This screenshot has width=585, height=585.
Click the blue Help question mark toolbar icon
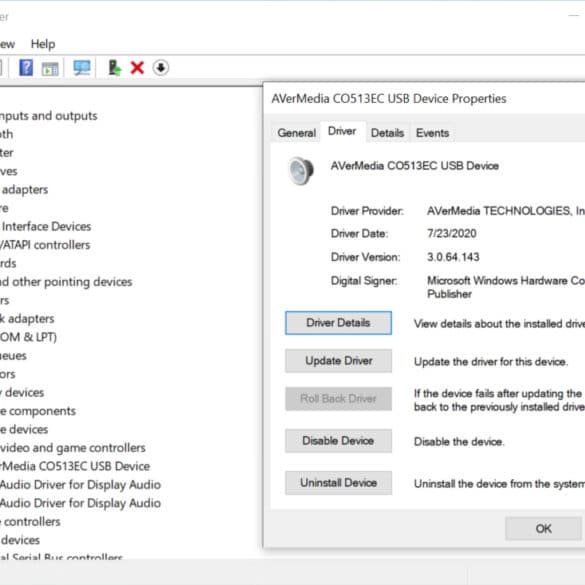click(26, 68)
